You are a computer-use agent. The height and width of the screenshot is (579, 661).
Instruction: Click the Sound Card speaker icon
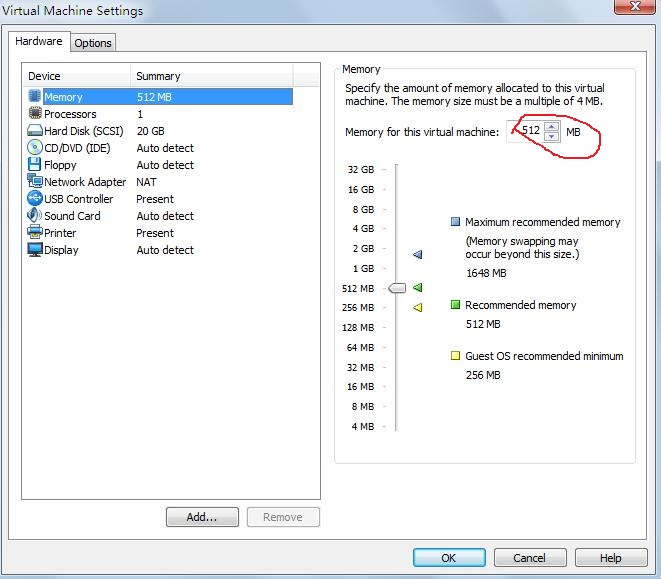[34, 215]
